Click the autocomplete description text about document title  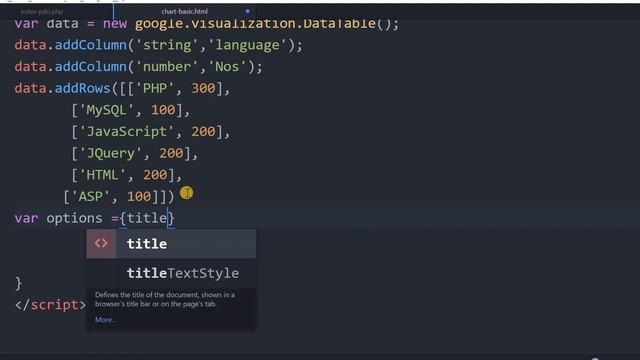pos(165,299)
